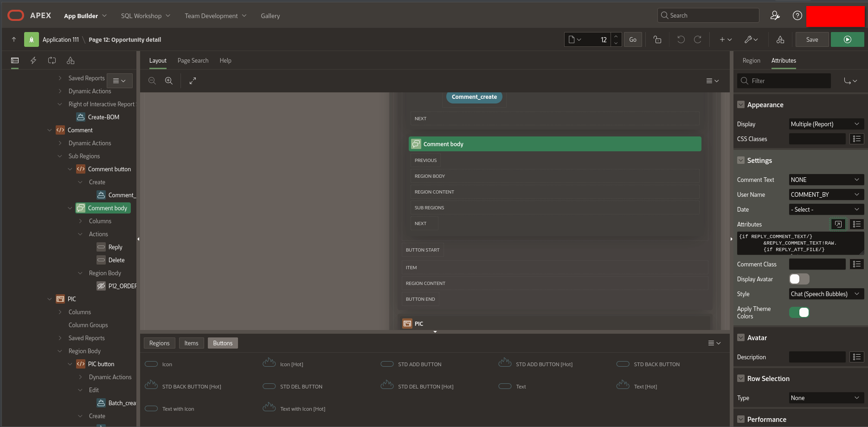868x427 pixels.
Task: Open the Style dropdown
Action: [x=826, y=294]
